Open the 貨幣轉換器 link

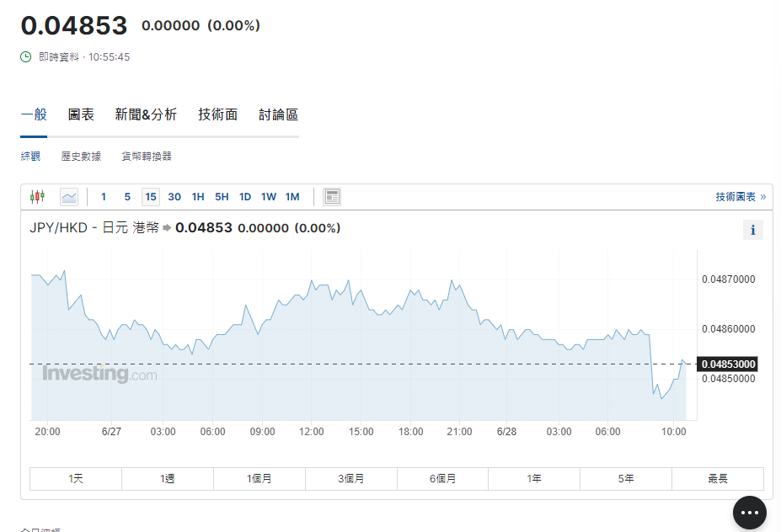[x=147, y=157]
